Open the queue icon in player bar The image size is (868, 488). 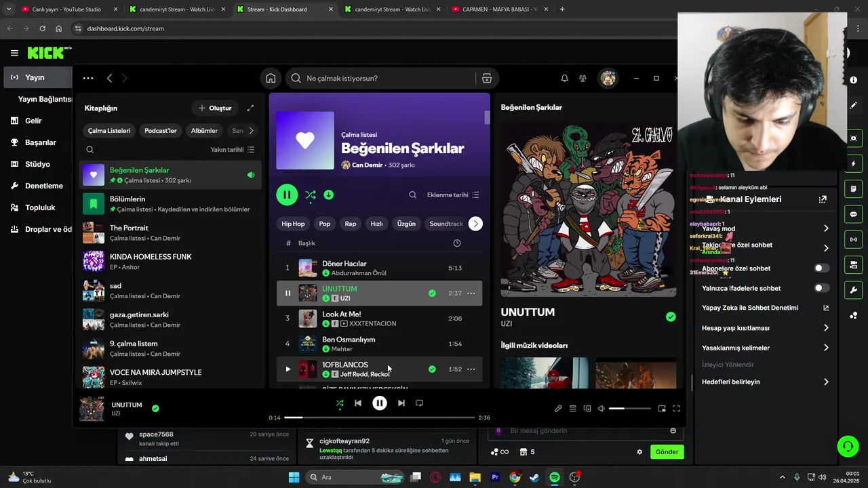(x=572, y=409)
